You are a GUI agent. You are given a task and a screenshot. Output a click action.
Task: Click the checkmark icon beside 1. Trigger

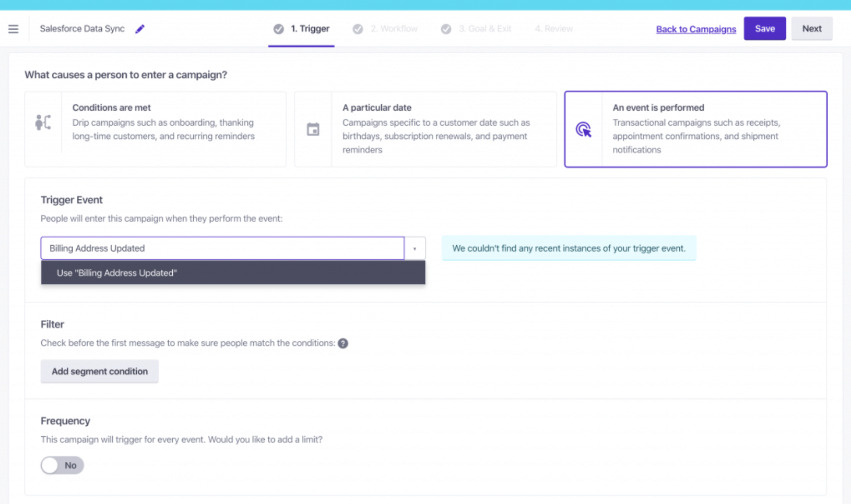[x=278, y=29]
